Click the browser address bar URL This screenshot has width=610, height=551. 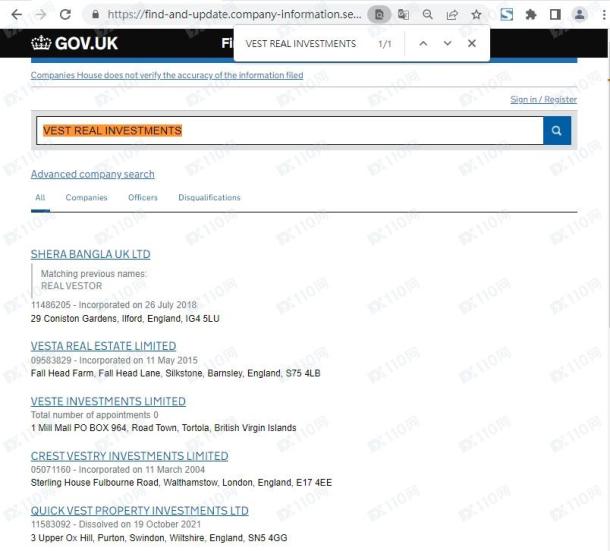(234, 15)
